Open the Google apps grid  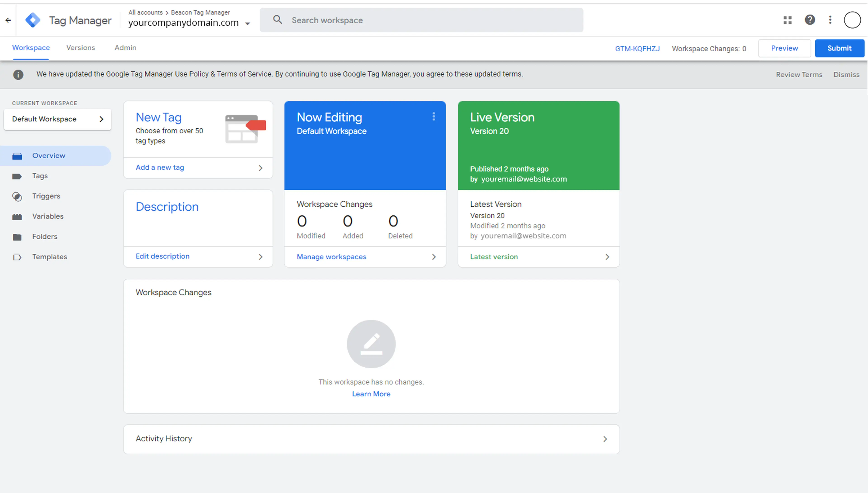[x=788, y=20]
